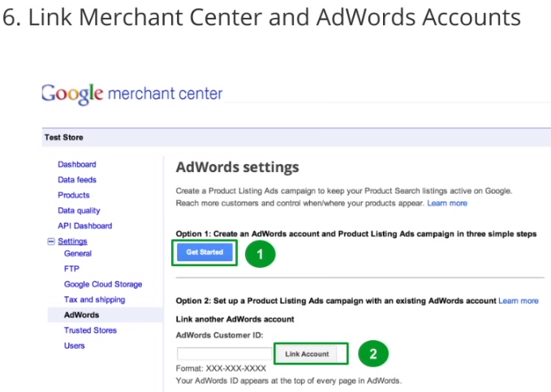Open Learn more link after product description
This screenshot has height=392, width=551.
click(x=447, y=203)
